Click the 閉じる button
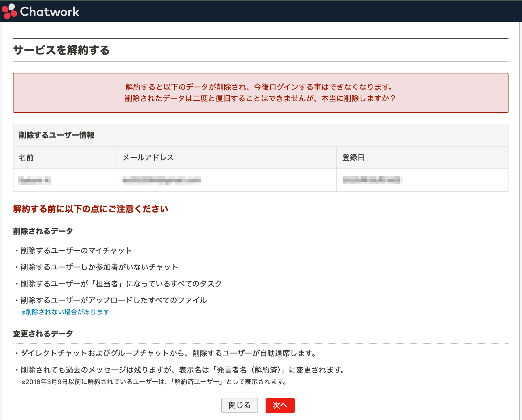Image resolution: width=522 pixels, height=420 pixels. [239, 405]
